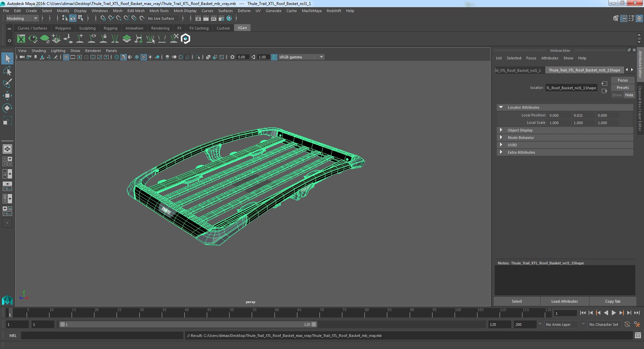Activate the Paint selection tool
This screenshot has height=349, width=644.
[7, 83]
